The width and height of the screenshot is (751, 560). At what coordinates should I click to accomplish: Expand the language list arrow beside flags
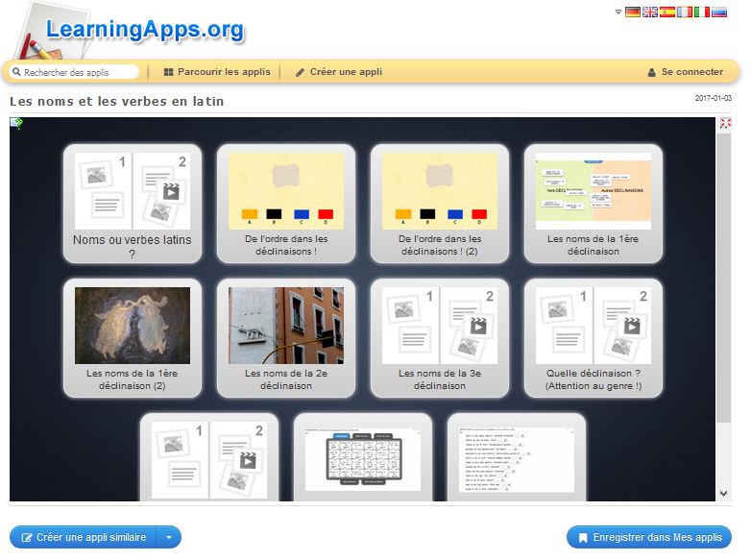pyautogui.click(x=618, y=12)
